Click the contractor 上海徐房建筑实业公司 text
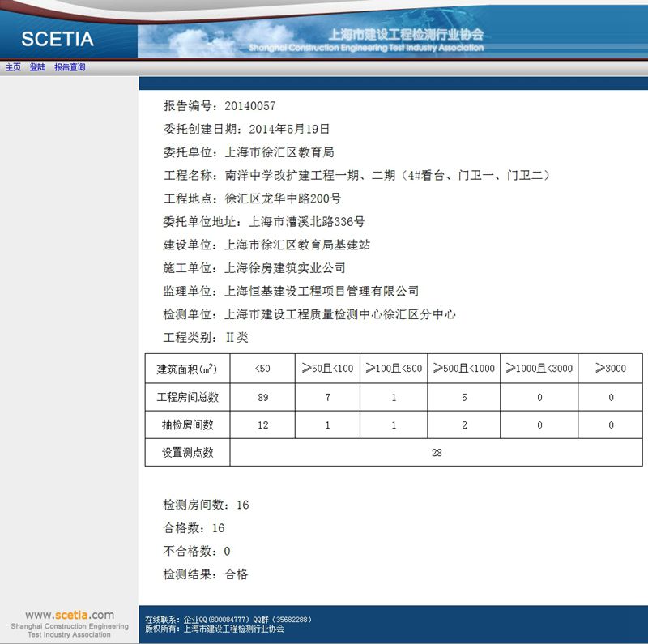Viewport: 648px width, 644px height. click(285, 268)
